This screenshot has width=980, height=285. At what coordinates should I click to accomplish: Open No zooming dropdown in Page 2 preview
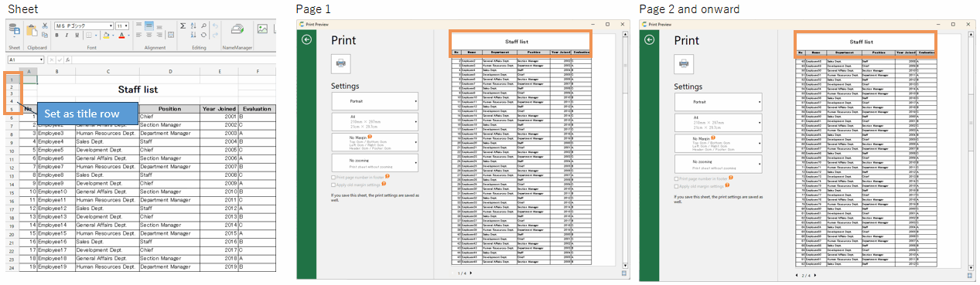[718, 164]
